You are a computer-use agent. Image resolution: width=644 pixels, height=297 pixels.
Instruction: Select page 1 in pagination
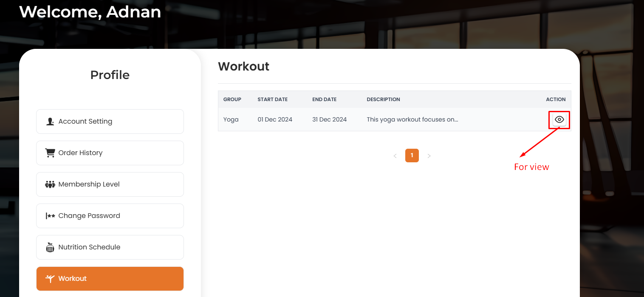412,156
